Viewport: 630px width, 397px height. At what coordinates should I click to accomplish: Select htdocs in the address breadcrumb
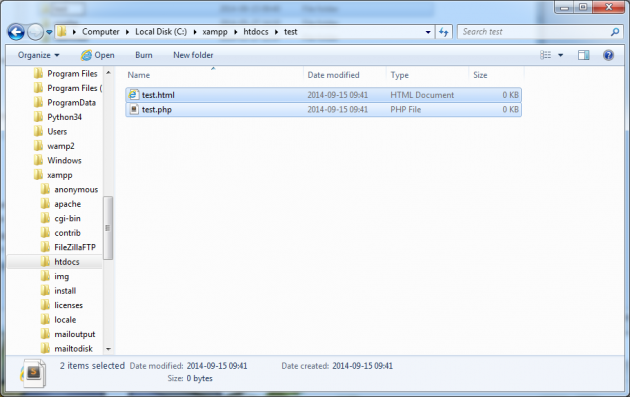tap(256, 32)
